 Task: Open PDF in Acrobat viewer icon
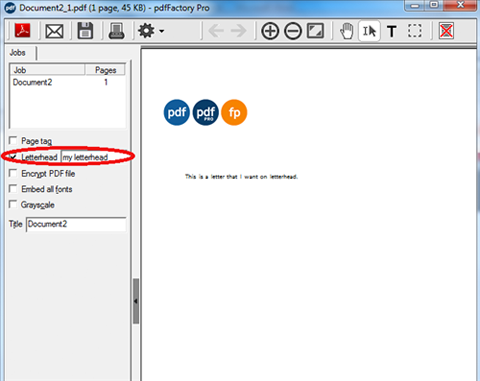pyautogui.click(x=22, y=31)
